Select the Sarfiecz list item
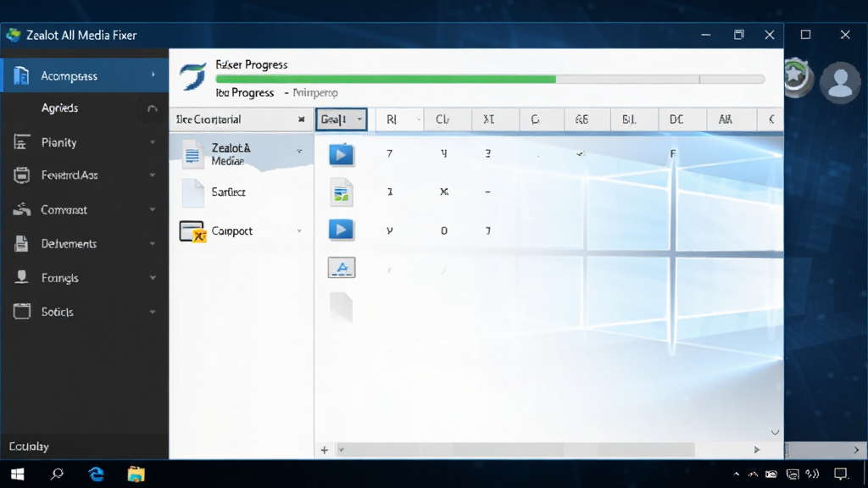This screenshot has width=868, height=488. 242,192
